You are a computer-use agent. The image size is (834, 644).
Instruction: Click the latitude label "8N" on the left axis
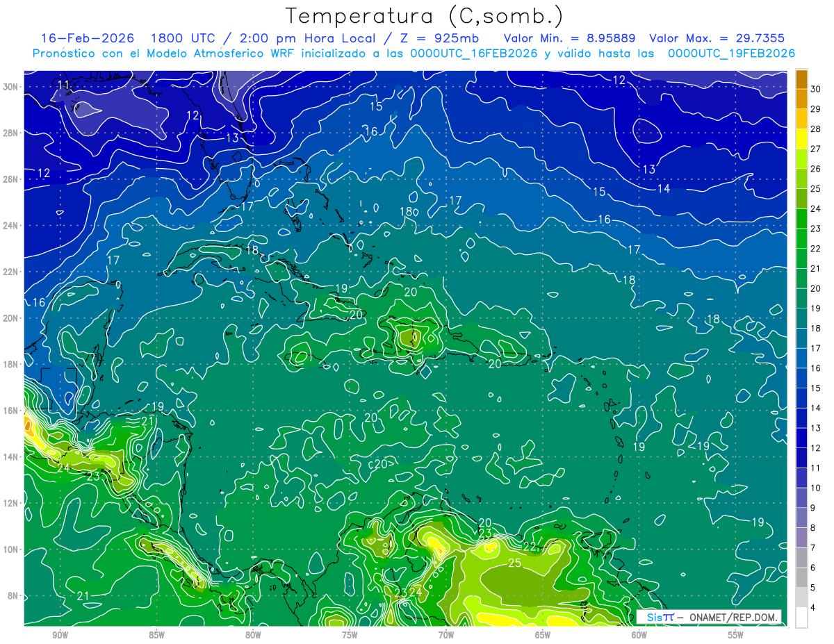pos(13,596)
